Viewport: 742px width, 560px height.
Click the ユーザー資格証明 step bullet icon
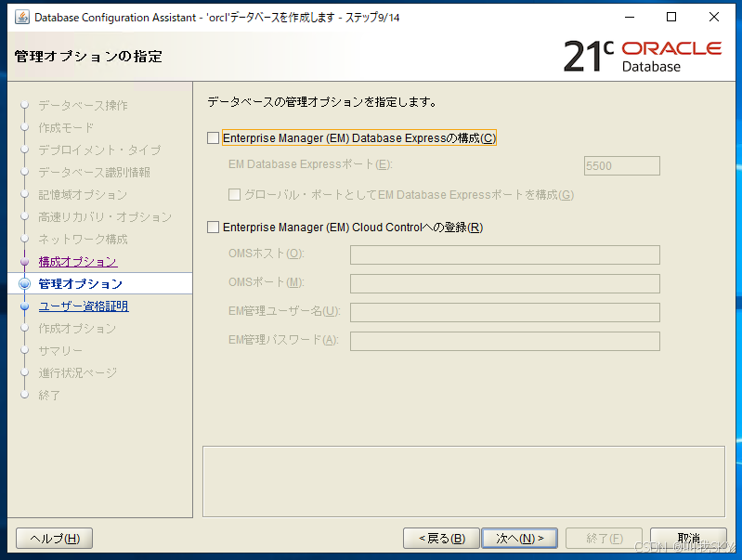(24, 306)
